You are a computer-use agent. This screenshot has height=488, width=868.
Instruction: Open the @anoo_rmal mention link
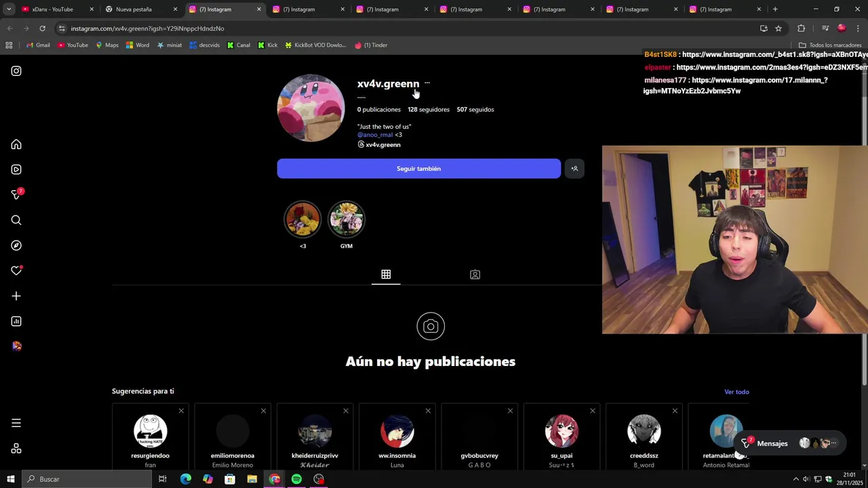coord(375,135)
